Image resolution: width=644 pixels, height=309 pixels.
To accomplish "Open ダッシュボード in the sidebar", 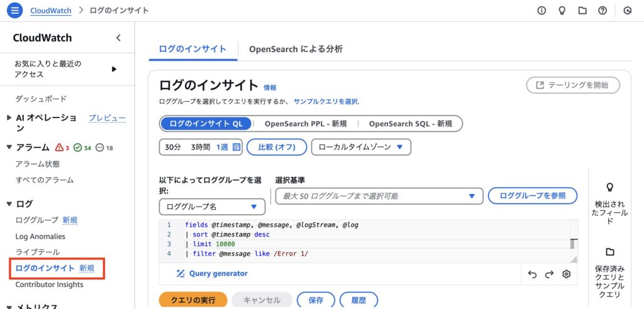I will click(41, 99).
